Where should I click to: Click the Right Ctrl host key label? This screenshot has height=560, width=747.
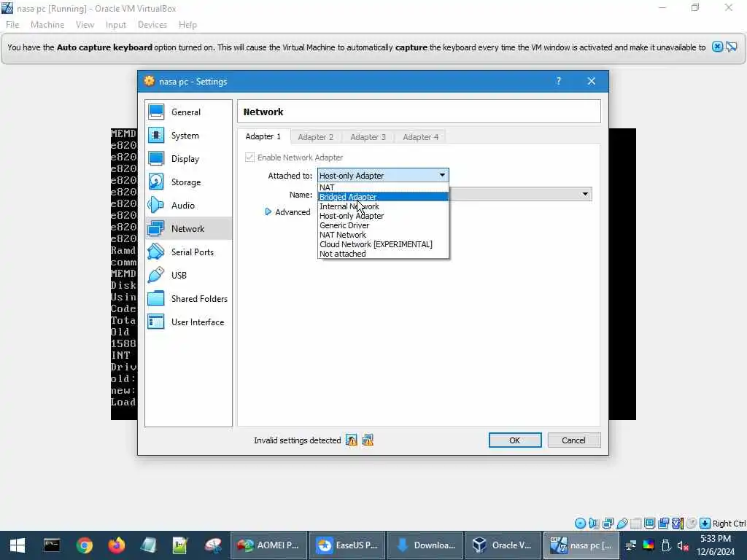point(729,524)
